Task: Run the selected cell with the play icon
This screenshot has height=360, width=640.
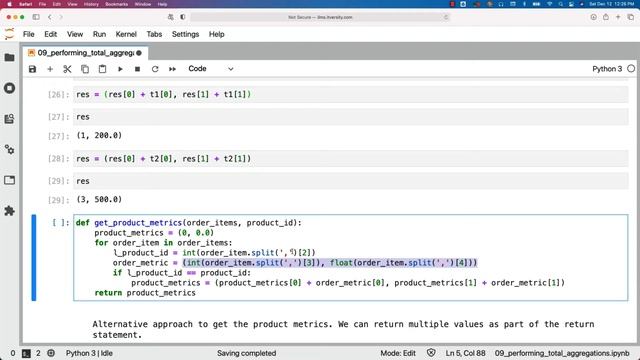Action: 120,69
